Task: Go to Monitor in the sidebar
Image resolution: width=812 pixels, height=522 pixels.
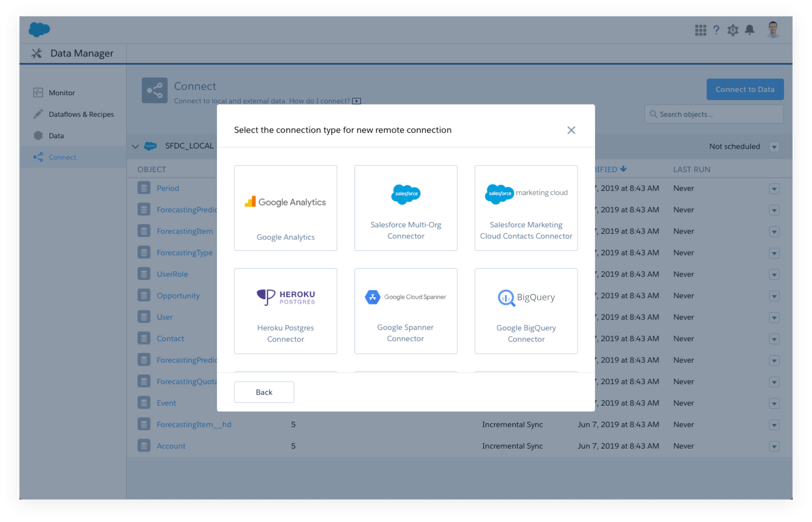Action: tap(61, 93)
